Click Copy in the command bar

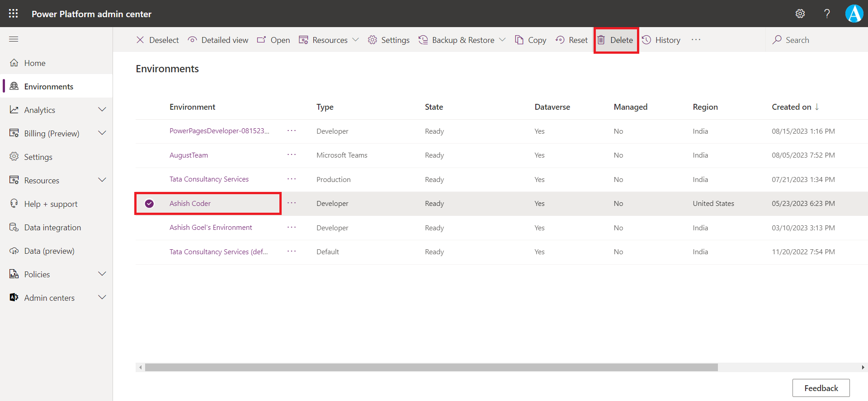pos(531,40)
